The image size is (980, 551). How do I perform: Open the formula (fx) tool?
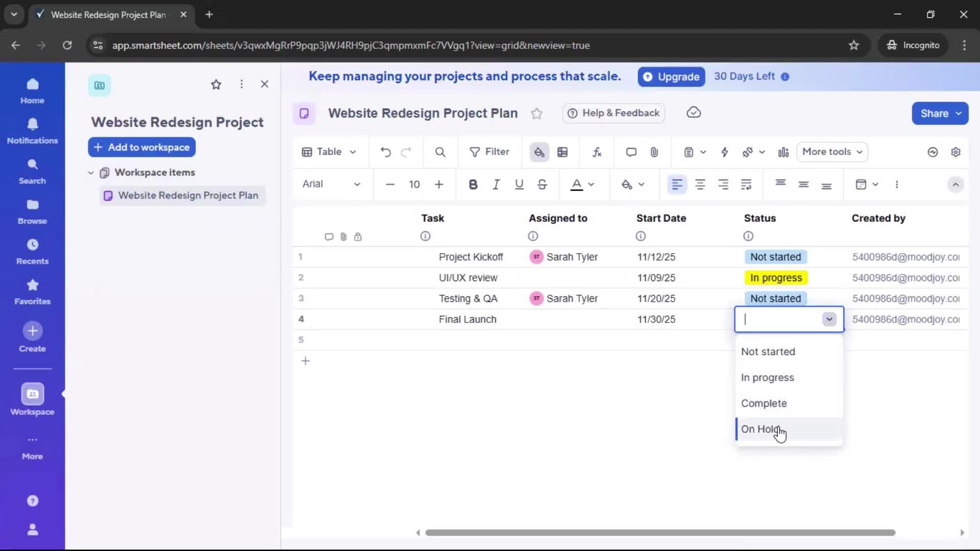(597, 152)
